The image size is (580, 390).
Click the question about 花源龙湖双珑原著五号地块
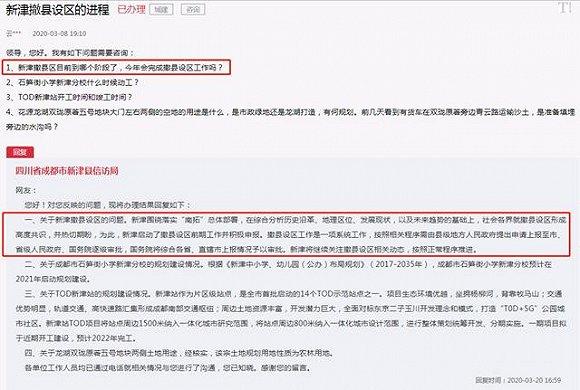click(290, 119)
